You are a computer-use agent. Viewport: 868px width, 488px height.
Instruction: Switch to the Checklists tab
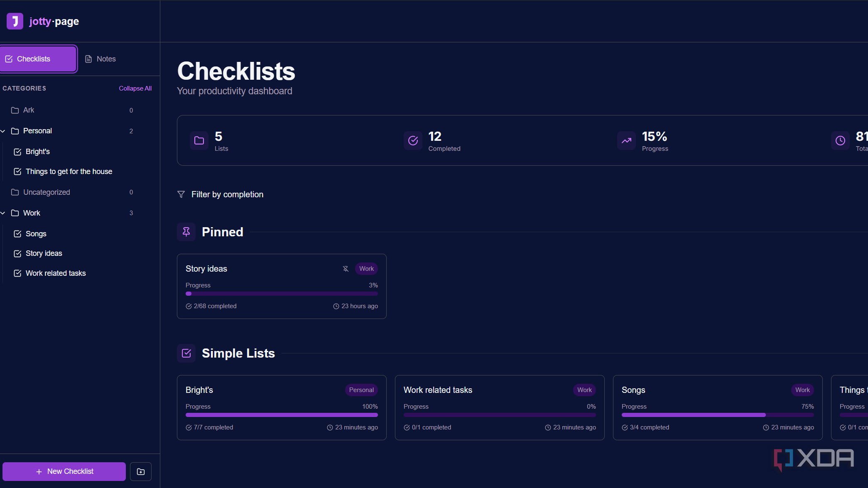pyautogui.click(x=38, y=59)
